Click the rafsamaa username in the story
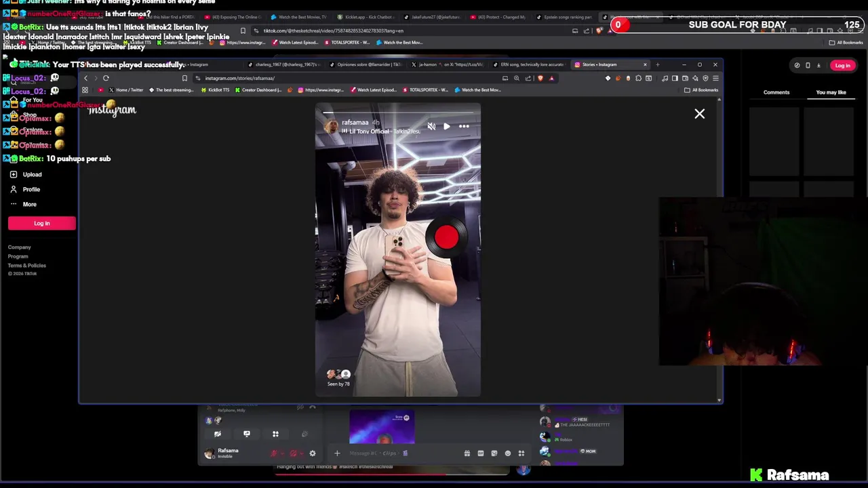Viewport: 868px width, 488px height. (355, 123)
